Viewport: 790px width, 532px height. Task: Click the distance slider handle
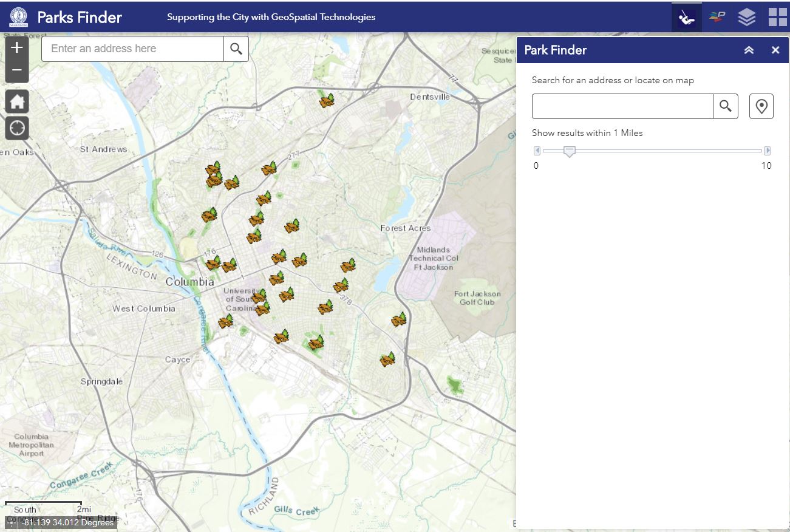tap(569, 152)
